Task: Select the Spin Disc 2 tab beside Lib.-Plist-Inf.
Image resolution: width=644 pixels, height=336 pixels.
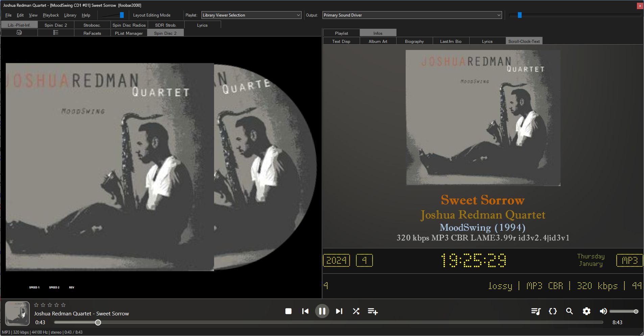Action: tap(56, 25)
